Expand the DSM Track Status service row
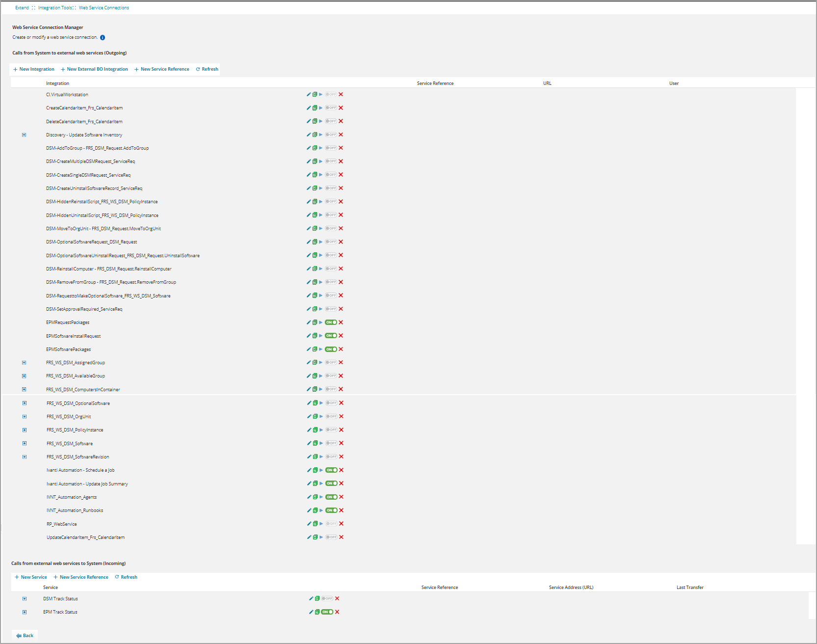Screen dimensions: 817x644 pyautogui.click(x=25, y=599)
